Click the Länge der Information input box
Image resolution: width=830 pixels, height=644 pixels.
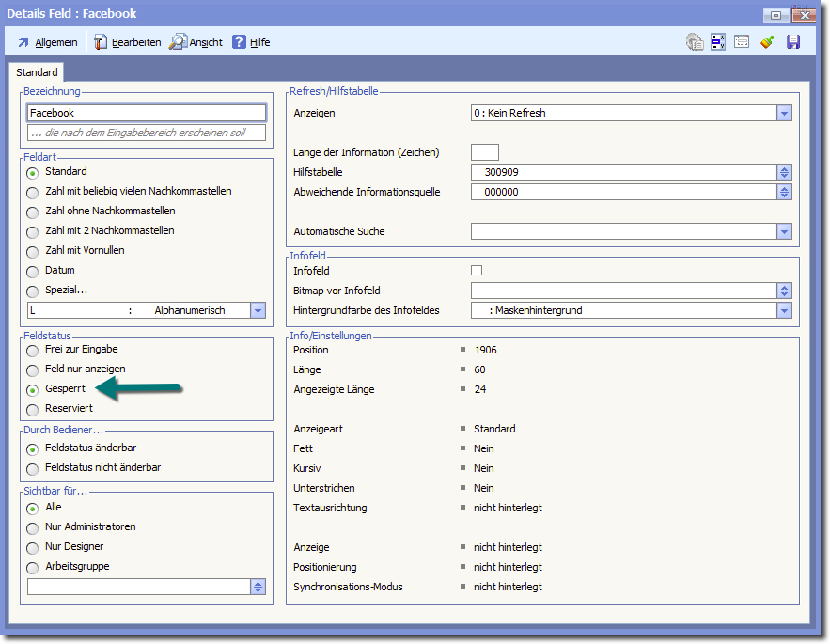(484, 152)
